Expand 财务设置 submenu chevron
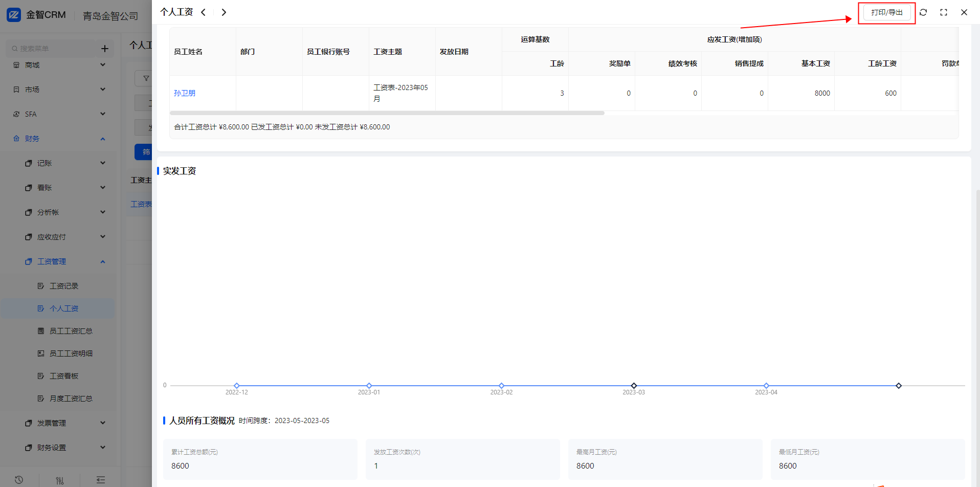 103,448
